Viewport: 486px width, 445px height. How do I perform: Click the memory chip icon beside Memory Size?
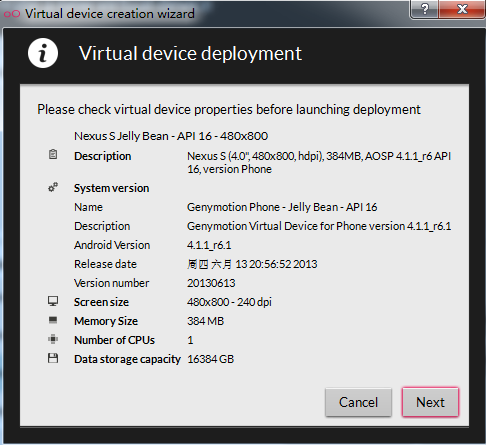[x=53, y=320]
